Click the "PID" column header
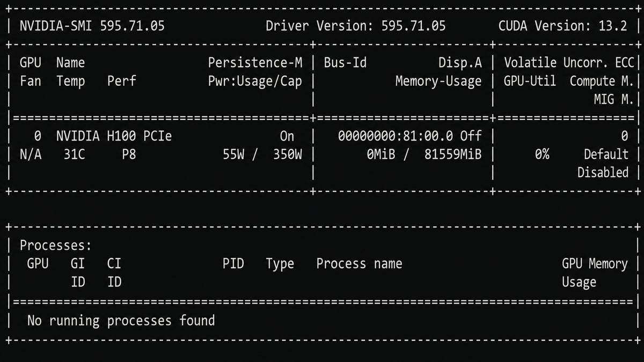 [x=233, y=264]
